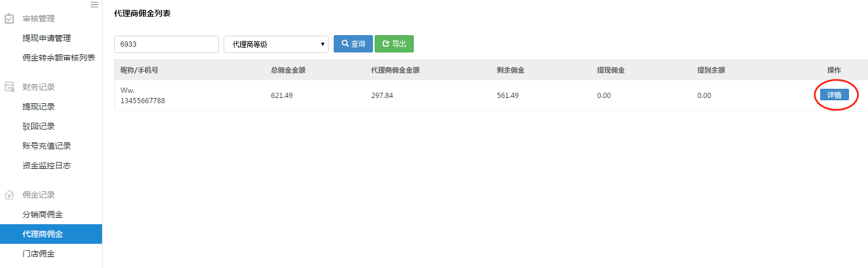868x268 pixels.
Task: Toggle sidebar with the hamburger icon
Action: tap(95, 5)
